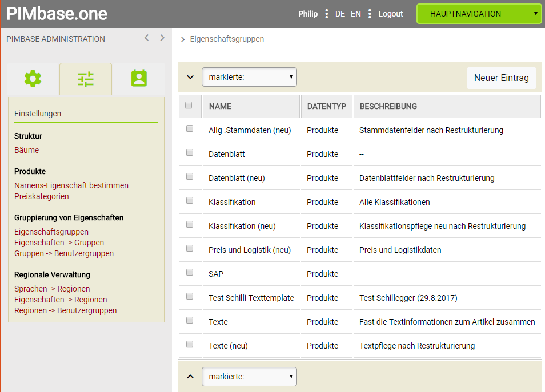Open the top 'markierte:' dropdown
The image size is (545, 392).
pyautogui.click(x=249, y=77)
